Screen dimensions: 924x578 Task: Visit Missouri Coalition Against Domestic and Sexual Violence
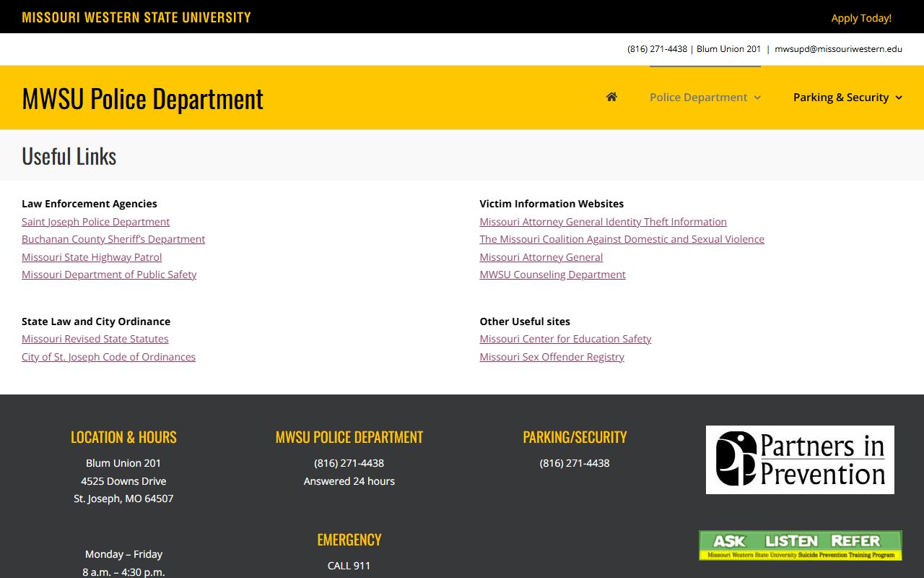(x=622, y=239)
